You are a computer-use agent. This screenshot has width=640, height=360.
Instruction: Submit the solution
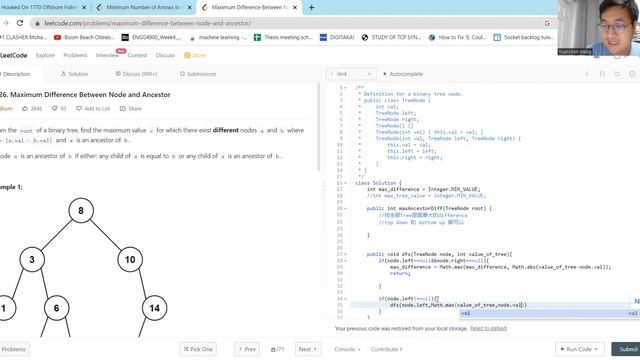click(626, 349)
